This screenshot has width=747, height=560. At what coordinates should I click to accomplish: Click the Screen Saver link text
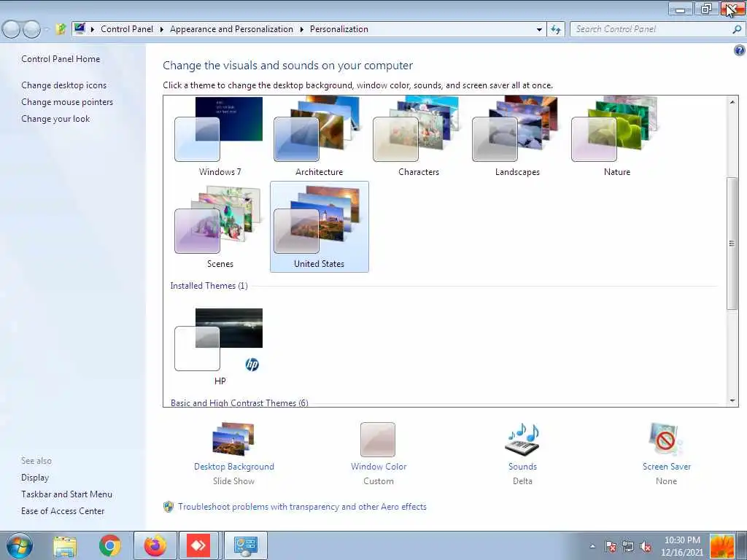[x=667, y=467]
